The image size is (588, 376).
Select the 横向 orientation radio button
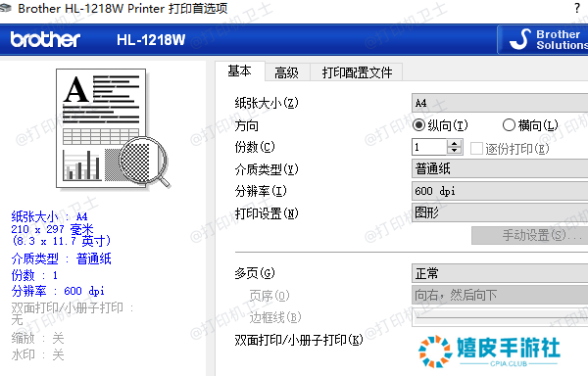pos(509,125)
